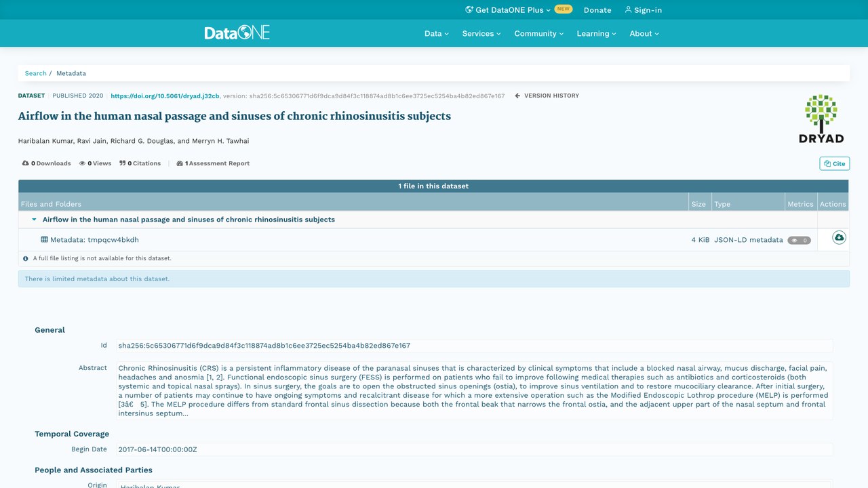The height and width of the screenshot is (488, 868).
Task: Click the NEW badge in the top bar
Action: 564,9
